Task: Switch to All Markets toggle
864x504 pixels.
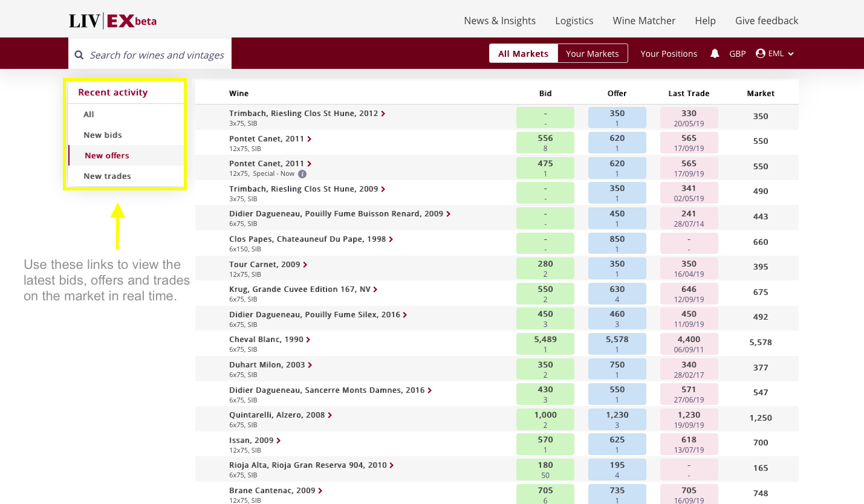Action: 524,53
